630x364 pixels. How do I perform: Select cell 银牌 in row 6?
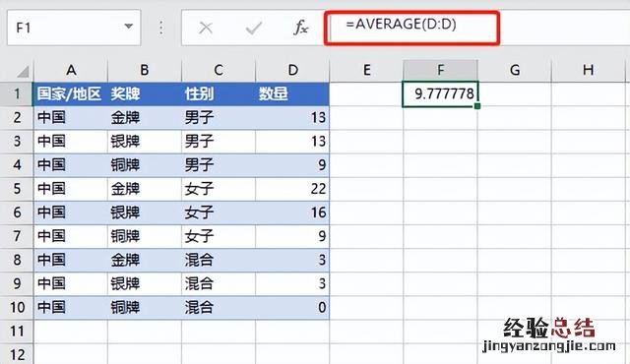click(145, 212)
